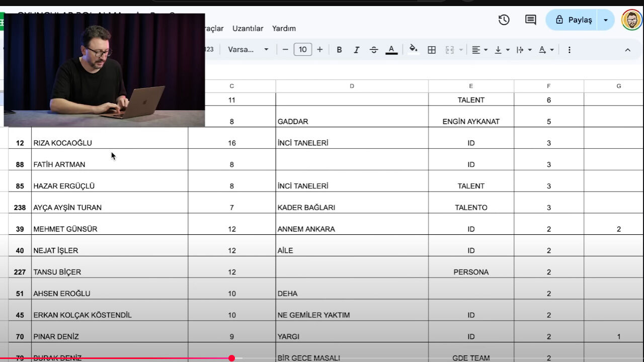The width and height of the screenshot is (644, 362).
Task: Toggle italic formatting
Action: coord(356,50)
